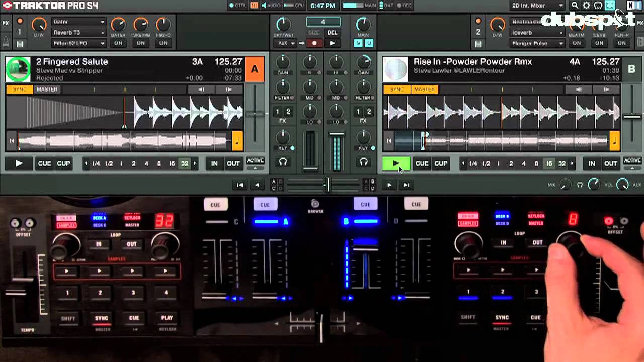Select loop size 8 on Deck A
Image resolution: width=644 pixels, height=362 pixels.
point(159,164)
